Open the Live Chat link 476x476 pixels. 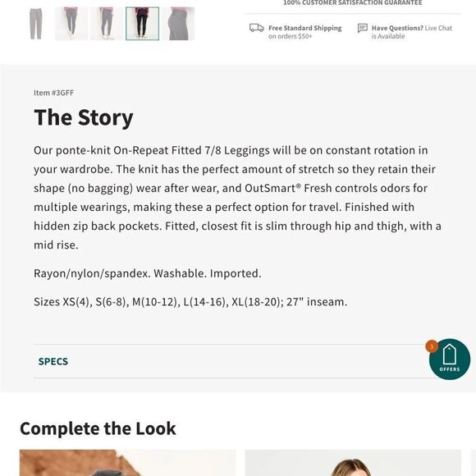pyautogui.click(x=438, y=28)
